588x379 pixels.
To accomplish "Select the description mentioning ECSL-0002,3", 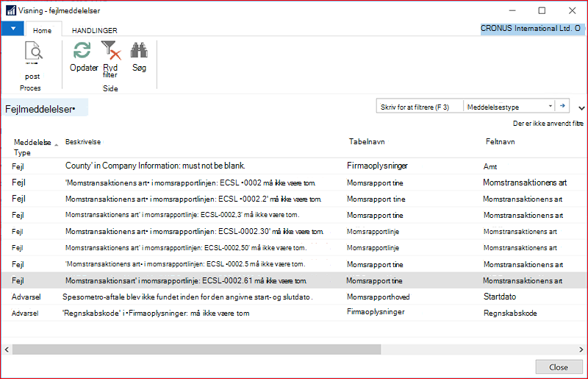I will [x=182, y=215].
